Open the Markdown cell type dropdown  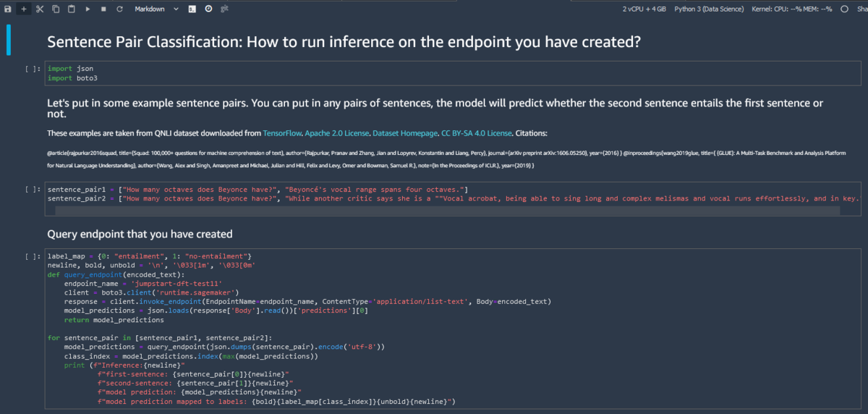pos(157,9)
